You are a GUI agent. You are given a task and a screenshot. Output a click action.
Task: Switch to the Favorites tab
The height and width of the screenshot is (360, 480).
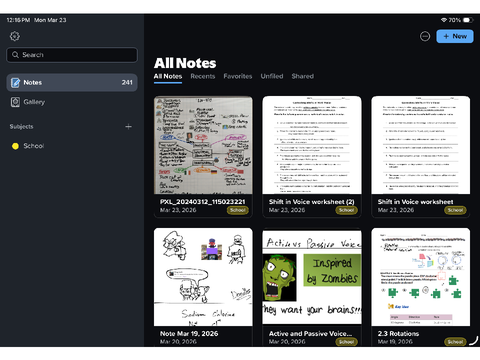click(238, 76)
